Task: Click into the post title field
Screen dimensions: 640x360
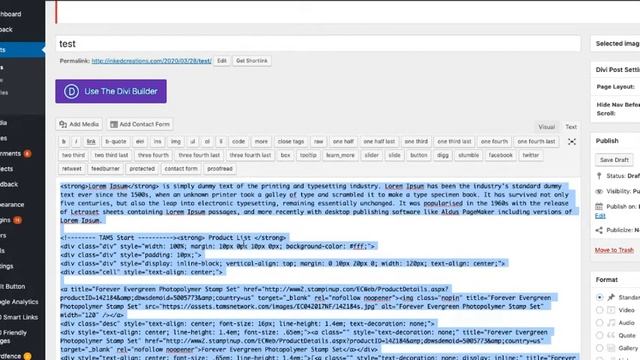Action: [x=318, y=44]
